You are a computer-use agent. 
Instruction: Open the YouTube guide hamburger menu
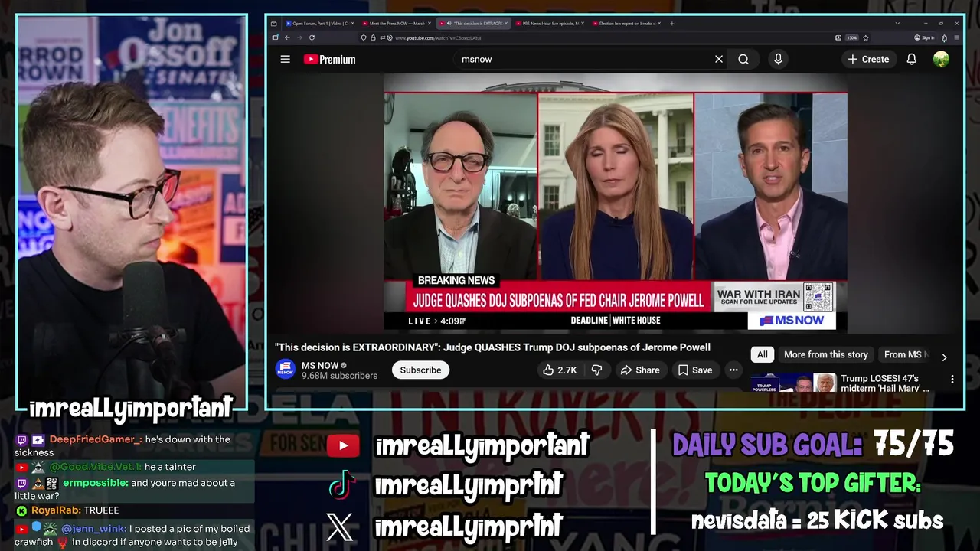pos(285,59)
